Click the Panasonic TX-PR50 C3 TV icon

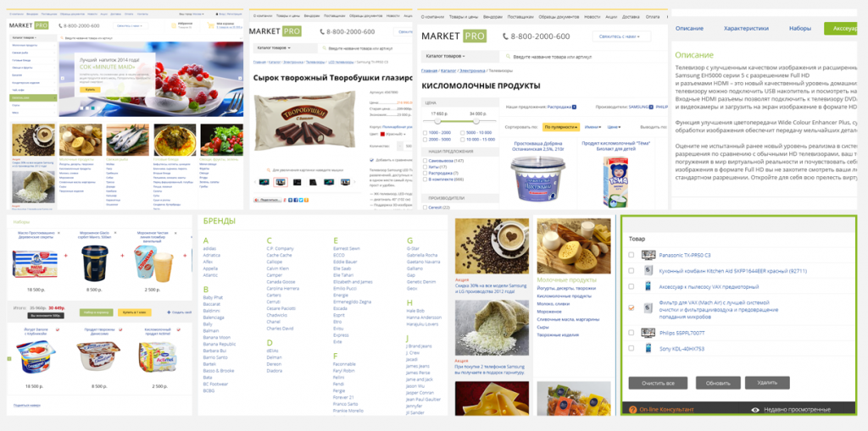pyautogui.click(x=648, y=255)
